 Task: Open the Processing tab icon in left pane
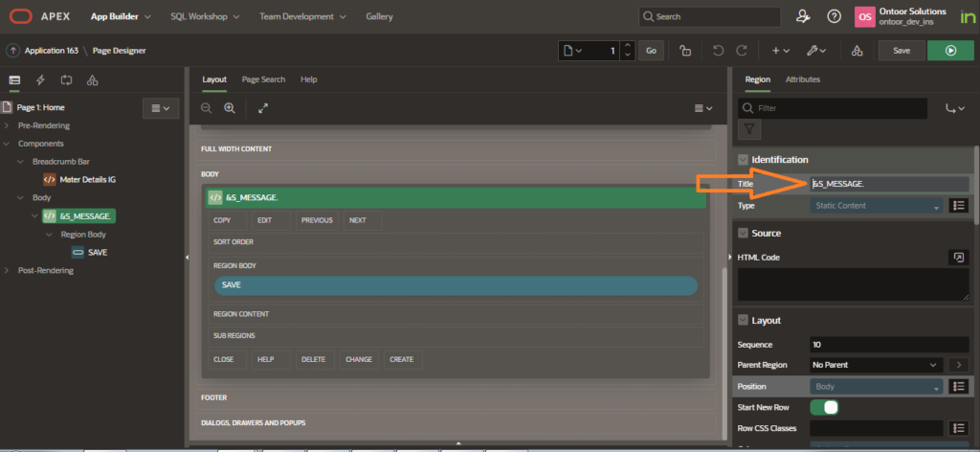66,79
